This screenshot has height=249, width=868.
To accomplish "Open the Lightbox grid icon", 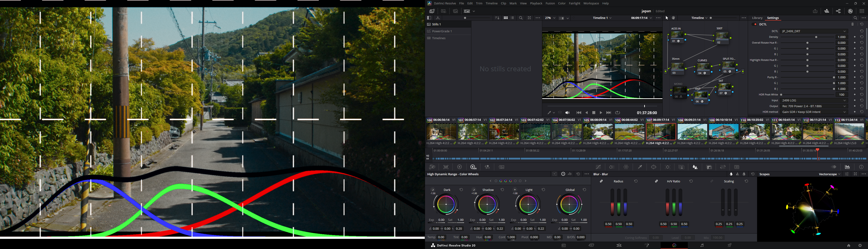I will [862, 11].
